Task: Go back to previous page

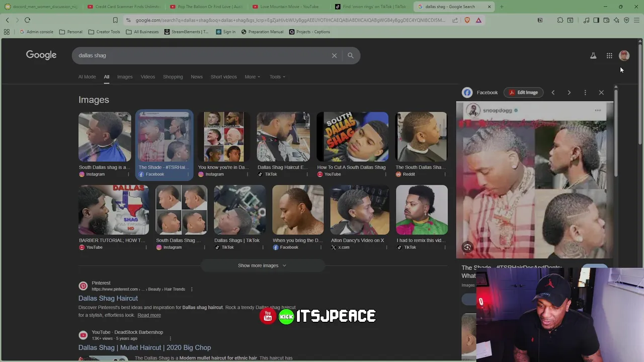Action: tap(7, 20)
